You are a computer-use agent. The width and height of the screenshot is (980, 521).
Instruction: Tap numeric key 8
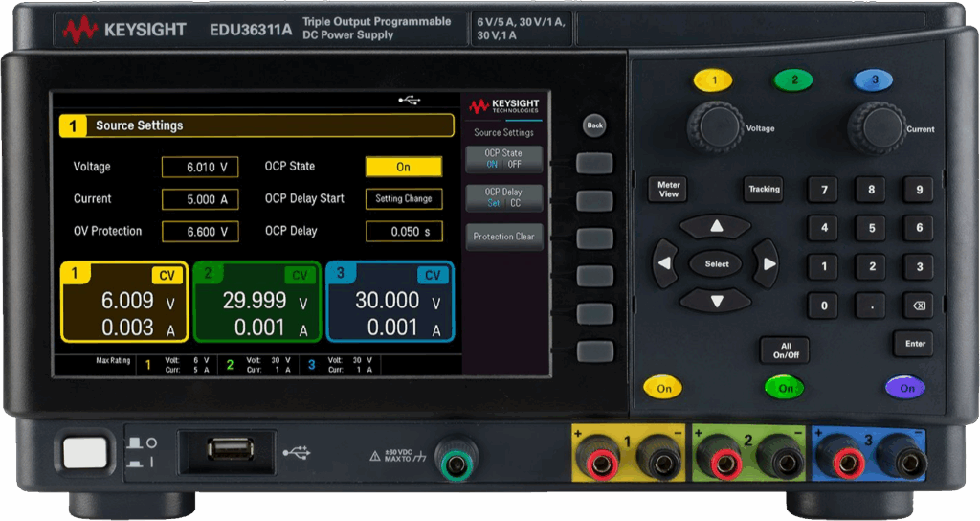pyautogui.click(x=871, y=190)
